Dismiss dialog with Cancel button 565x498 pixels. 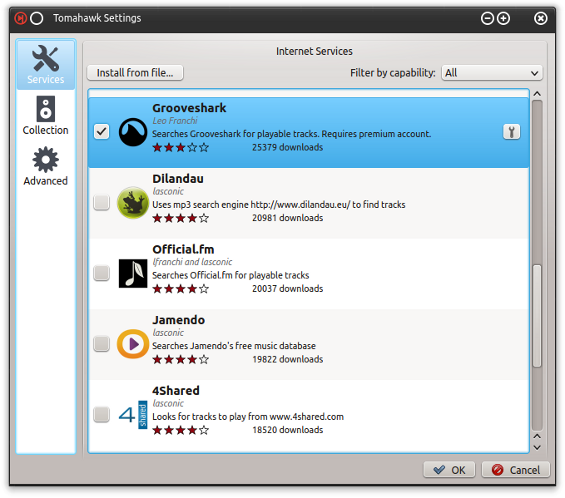(516, 470)
